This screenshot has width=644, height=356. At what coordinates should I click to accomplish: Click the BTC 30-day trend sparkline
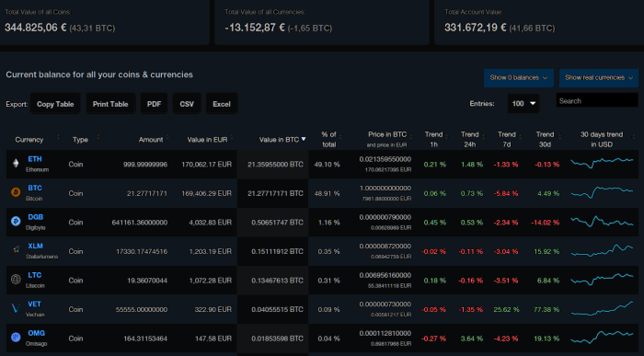pyautogui.click(x=602, y=191)
